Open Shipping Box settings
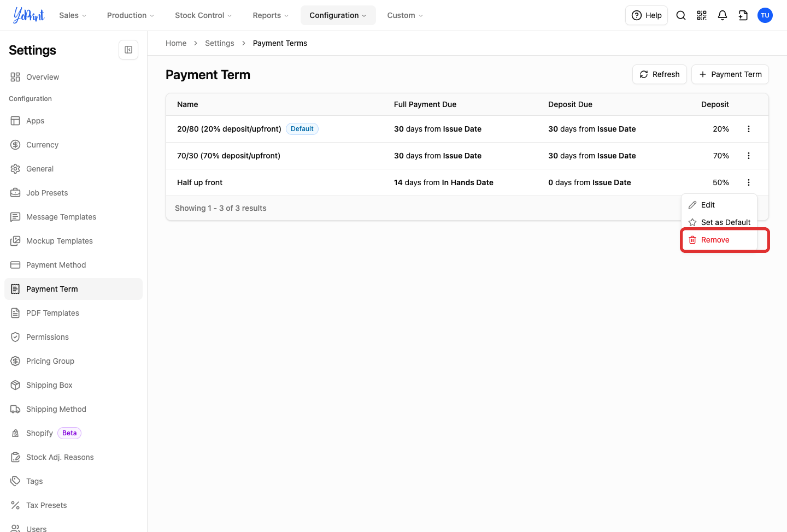The height and width of the screenshot is (532, 787). [x=73, y=385]
